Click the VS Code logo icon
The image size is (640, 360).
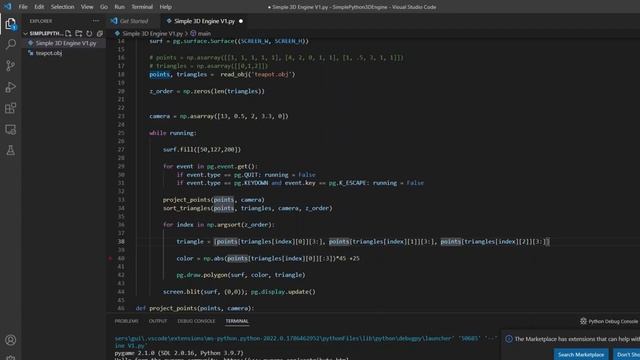coord(7,7)
